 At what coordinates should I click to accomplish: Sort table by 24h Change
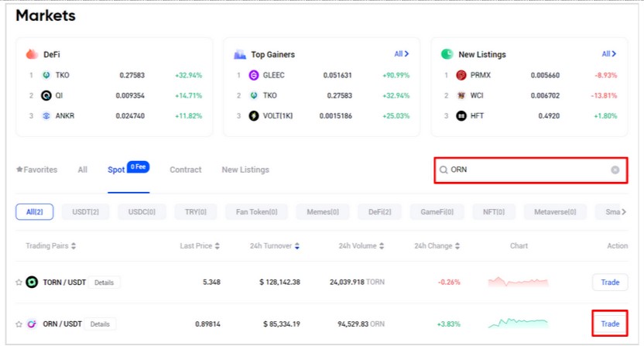click(x=437, y=246)
